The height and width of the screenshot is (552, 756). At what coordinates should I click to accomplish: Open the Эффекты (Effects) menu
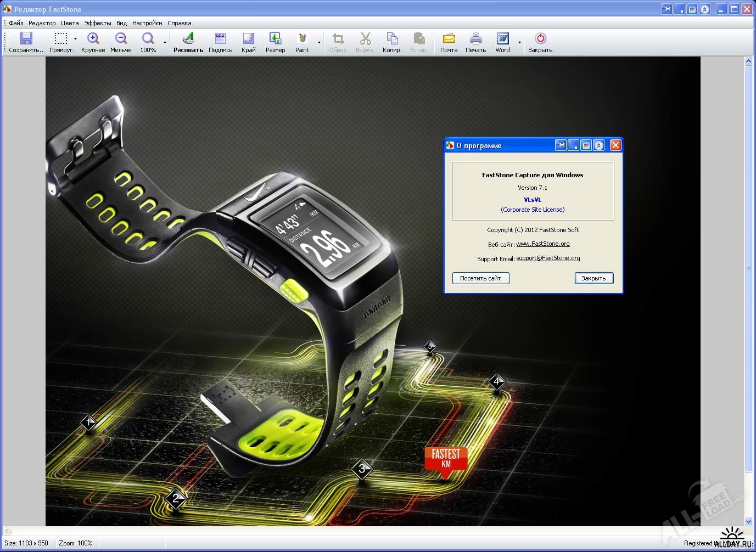(97, 23)
